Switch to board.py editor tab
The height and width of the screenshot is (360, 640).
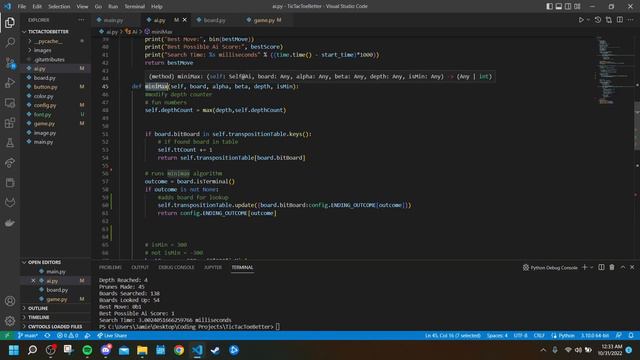pos(214,20)
